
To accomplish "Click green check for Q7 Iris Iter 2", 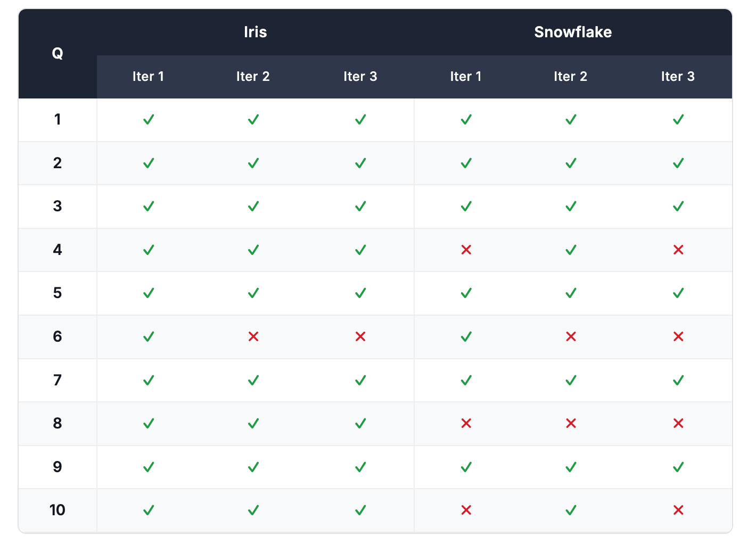I will coord(253,380).
